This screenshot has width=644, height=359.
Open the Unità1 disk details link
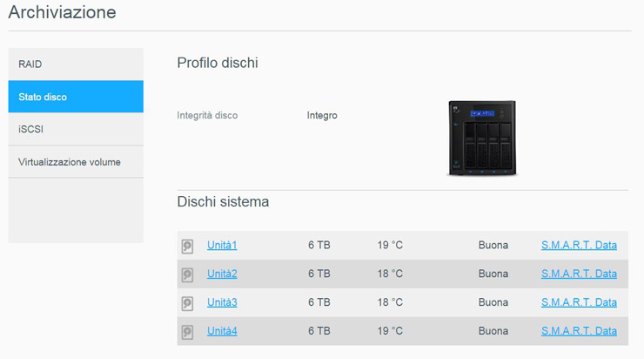click(x=222, y=246)
